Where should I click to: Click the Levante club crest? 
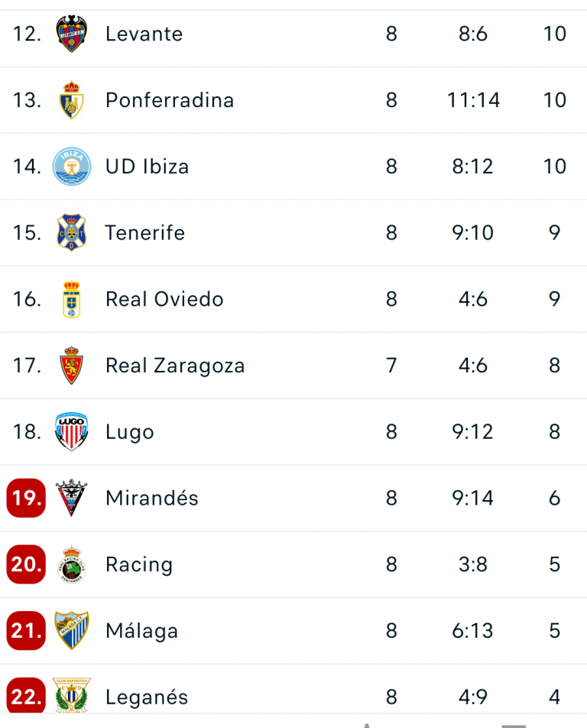[72, 34]
